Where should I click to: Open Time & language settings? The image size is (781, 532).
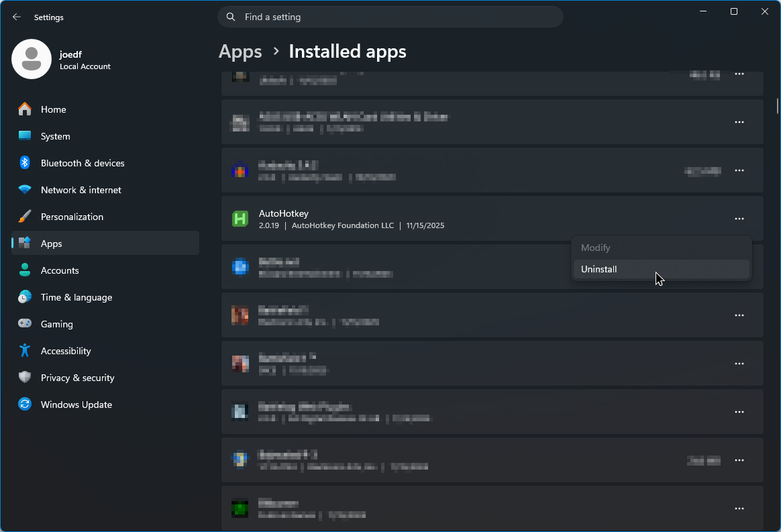(x=105, y=297)
